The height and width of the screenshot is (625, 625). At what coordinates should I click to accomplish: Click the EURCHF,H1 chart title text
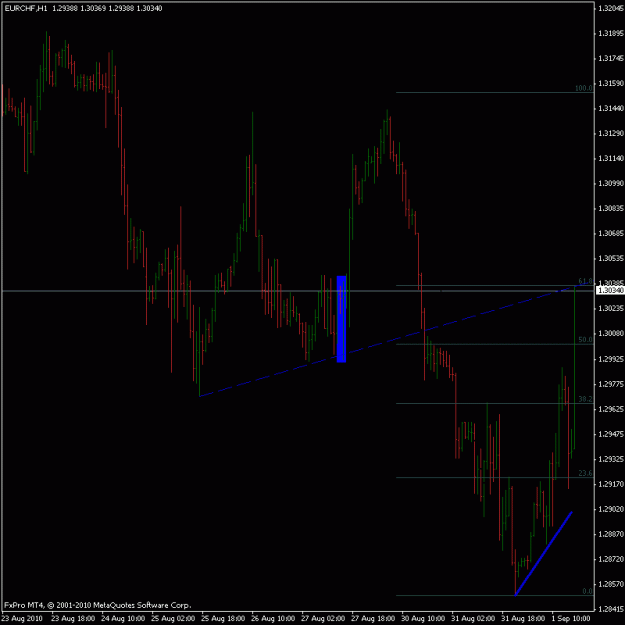click(26, 8)
